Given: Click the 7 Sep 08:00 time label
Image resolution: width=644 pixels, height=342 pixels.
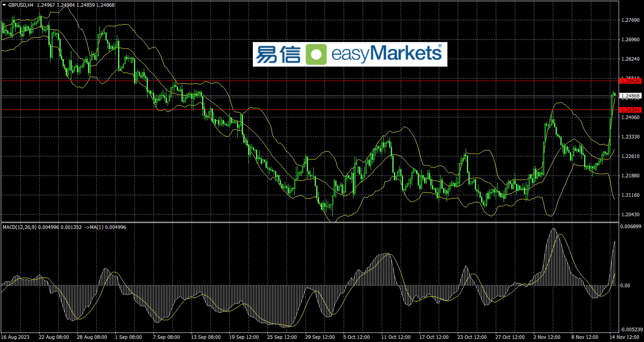Looking at the screenshot, I should (x=166, y=337).
